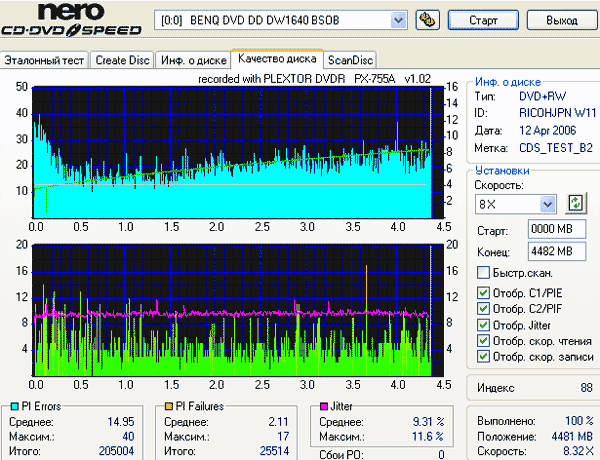Viewport: 600px width, 460px height.
Task: Click the yellow PI Failures legend swatch
Action: click(x=168, y=407)
